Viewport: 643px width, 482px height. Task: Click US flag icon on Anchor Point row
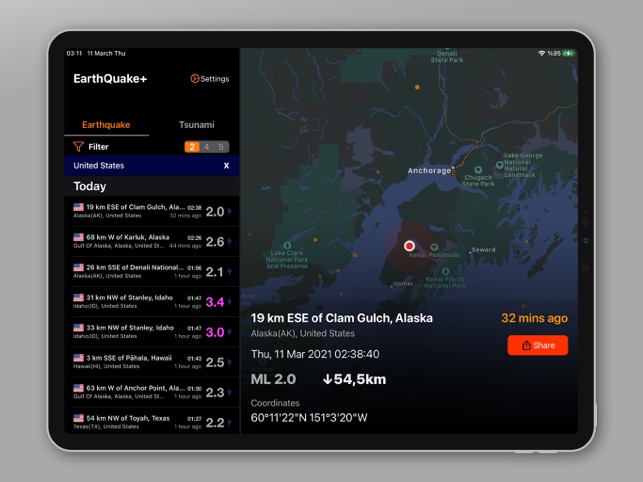(x=78, y=388)
